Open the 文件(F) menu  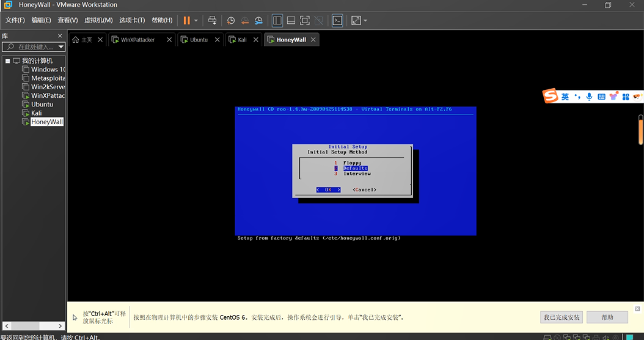[x=15, y=20]
